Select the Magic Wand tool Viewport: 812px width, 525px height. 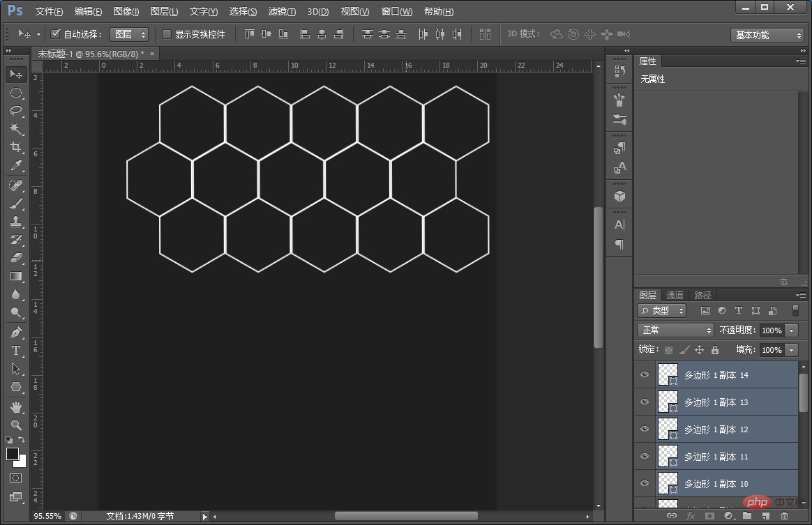point(16,128)
